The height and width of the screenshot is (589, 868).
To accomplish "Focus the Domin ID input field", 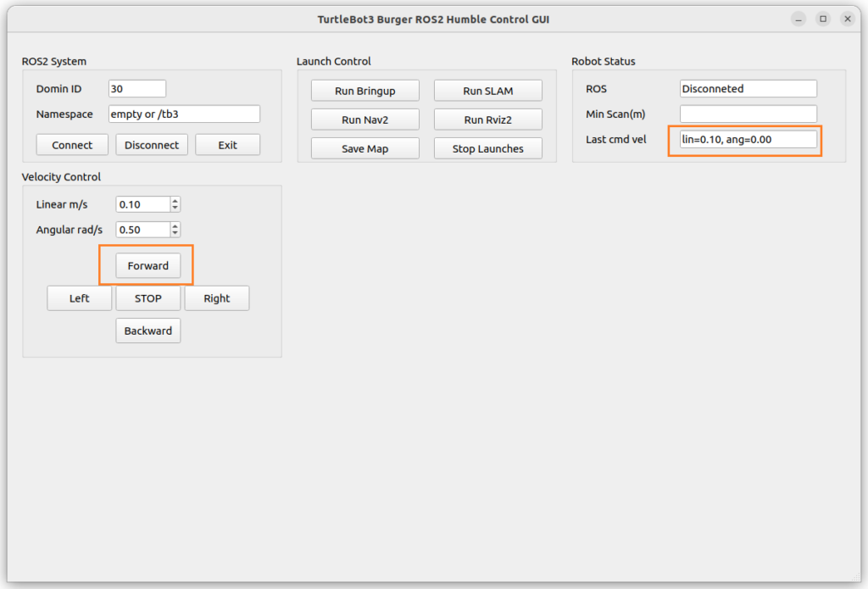I will click(137, 89).
